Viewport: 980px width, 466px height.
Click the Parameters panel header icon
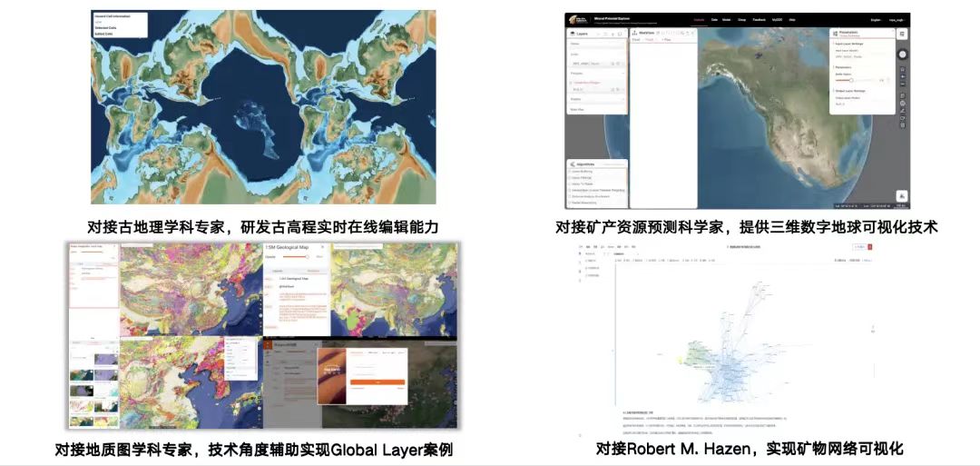click(833, 34)
